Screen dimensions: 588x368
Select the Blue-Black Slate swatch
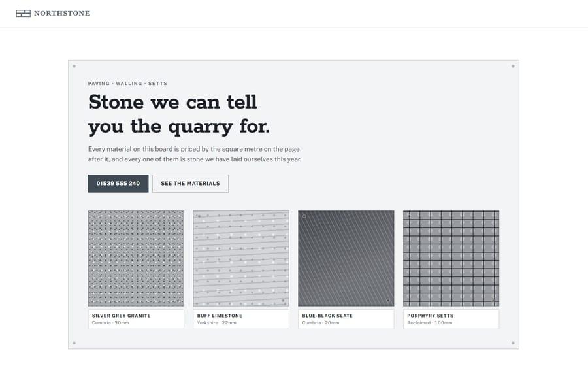pos(346,258)
